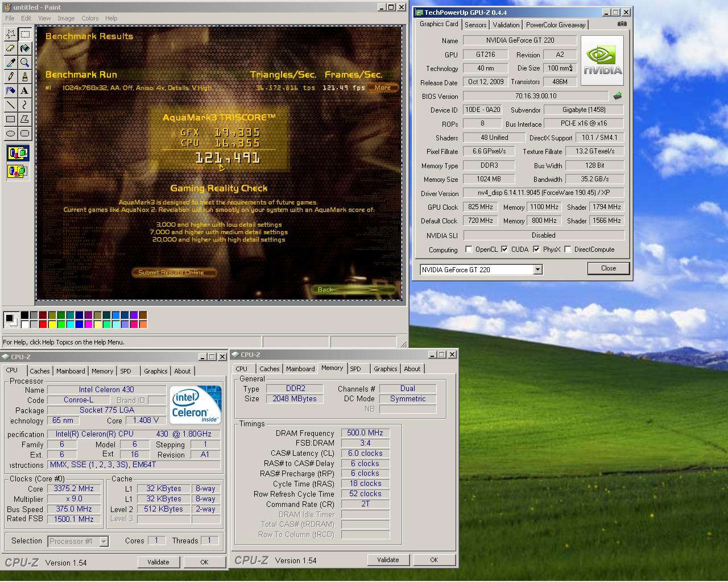Choose the opaque selection option icon
728x582 pixels.
[18, 153]
